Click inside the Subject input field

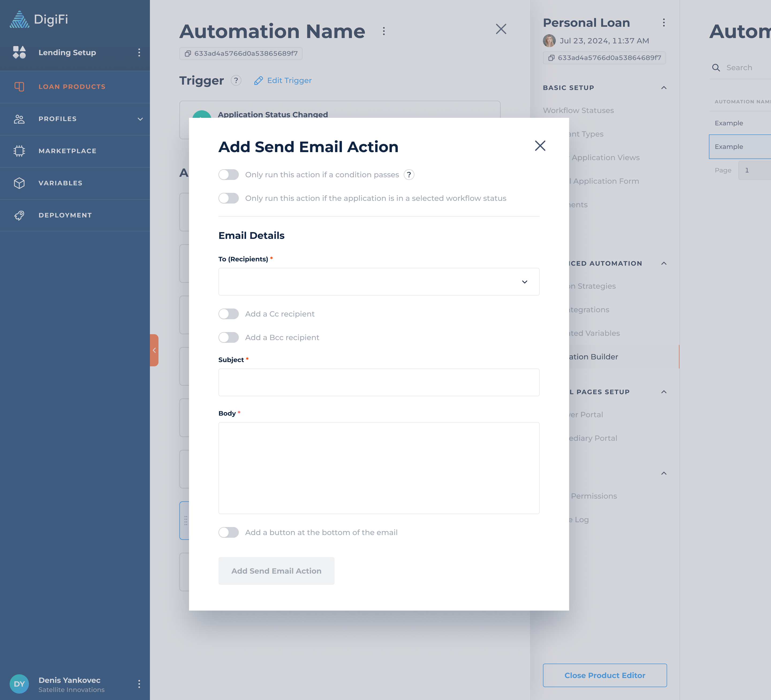pos(379,382)
